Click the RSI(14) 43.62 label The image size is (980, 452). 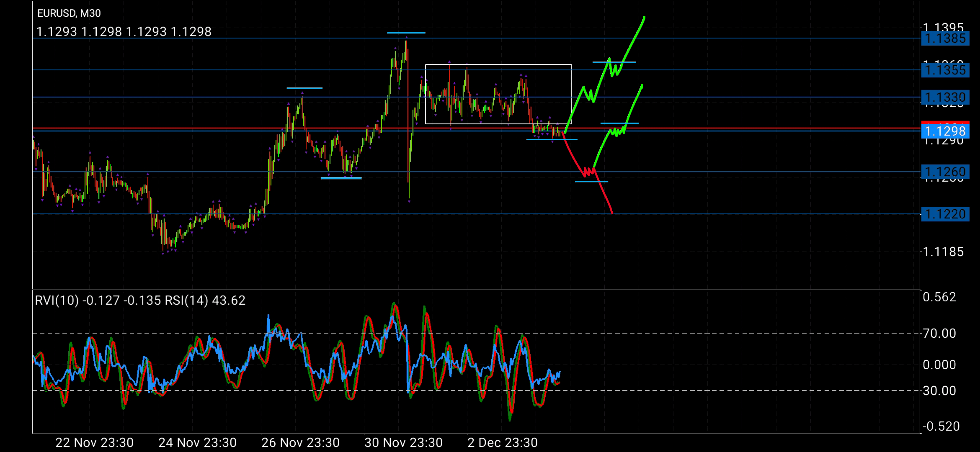tap(205, 300)
